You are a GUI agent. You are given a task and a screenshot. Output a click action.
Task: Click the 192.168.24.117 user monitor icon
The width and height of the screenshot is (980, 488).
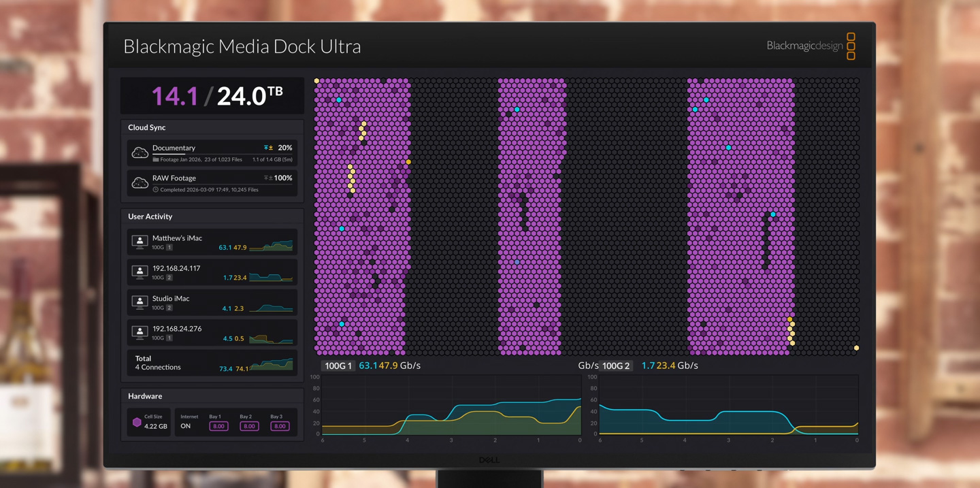(x=140, y=272)
